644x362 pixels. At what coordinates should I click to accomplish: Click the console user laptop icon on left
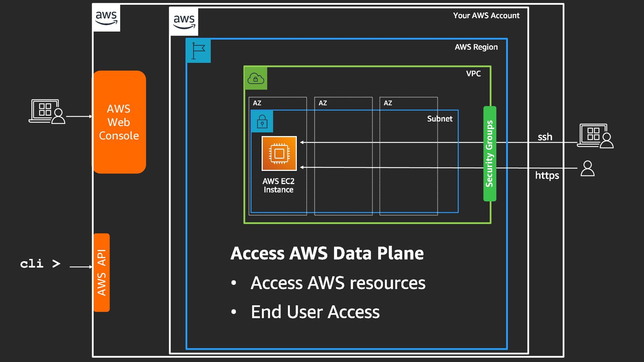(47, 112)
